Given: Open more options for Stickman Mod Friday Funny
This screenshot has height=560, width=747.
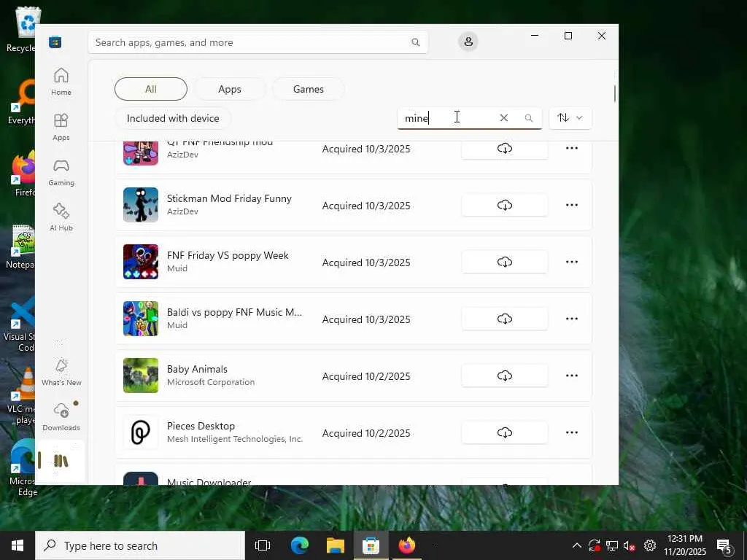Looking at the screenshot, I should [572, 205].
